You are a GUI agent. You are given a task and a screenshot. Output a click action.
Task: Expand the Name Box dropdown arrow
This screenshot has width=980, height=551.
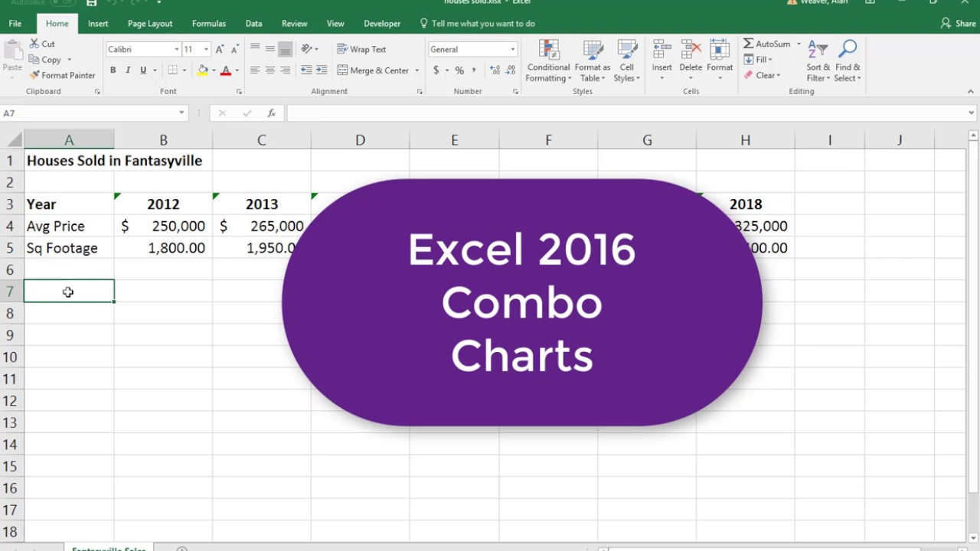tap(181, 112)
